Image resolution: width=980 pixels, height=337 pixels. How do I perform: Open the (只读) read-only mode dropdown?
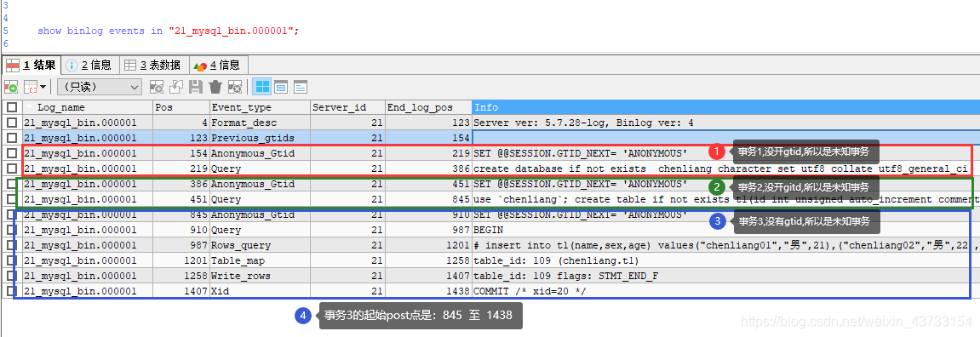tap(99, 87)
